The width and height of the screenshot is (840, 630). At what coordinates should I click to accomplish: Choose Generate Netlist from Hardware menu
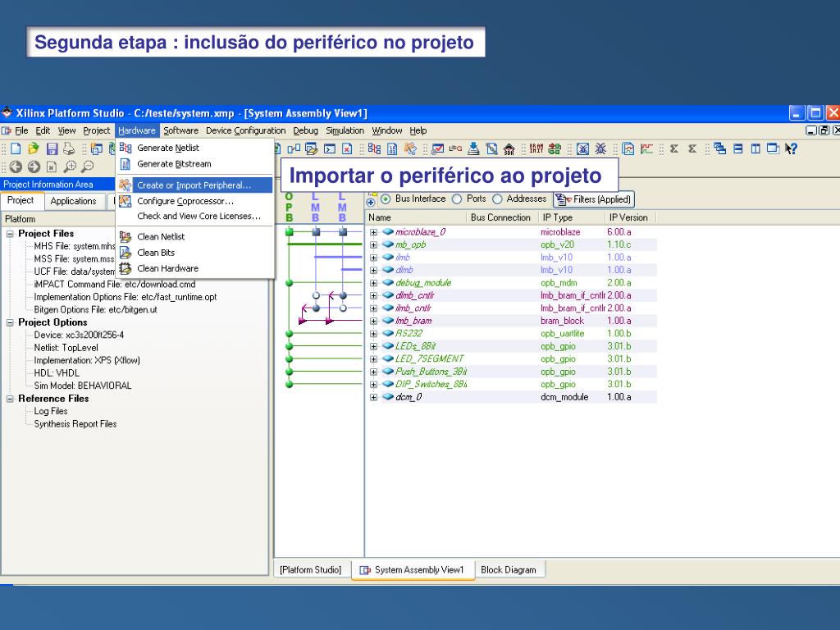[195, 148]
